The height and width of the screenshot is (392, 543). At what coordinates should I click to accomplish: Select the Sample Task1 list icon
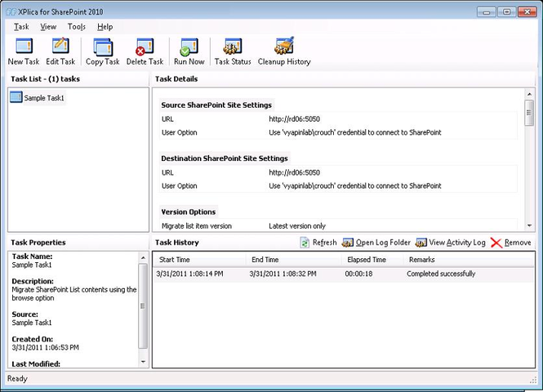pos(16,97)
